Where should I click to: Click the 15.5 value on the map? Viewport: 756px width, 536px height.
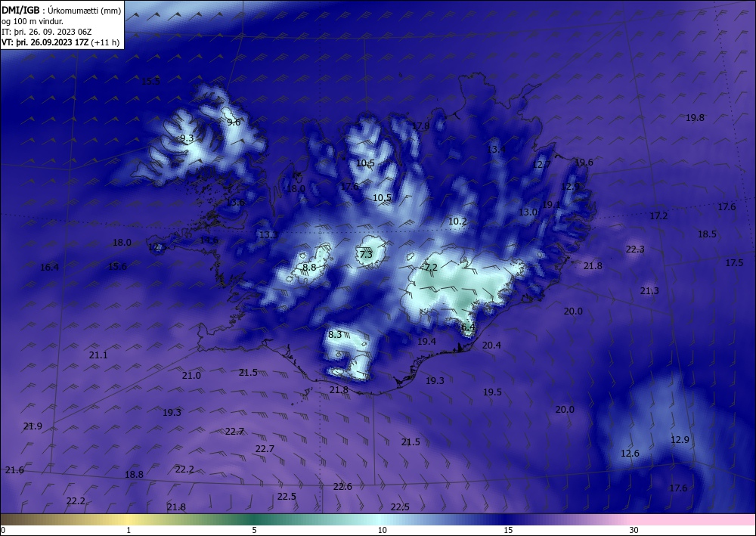pos(150,81)
